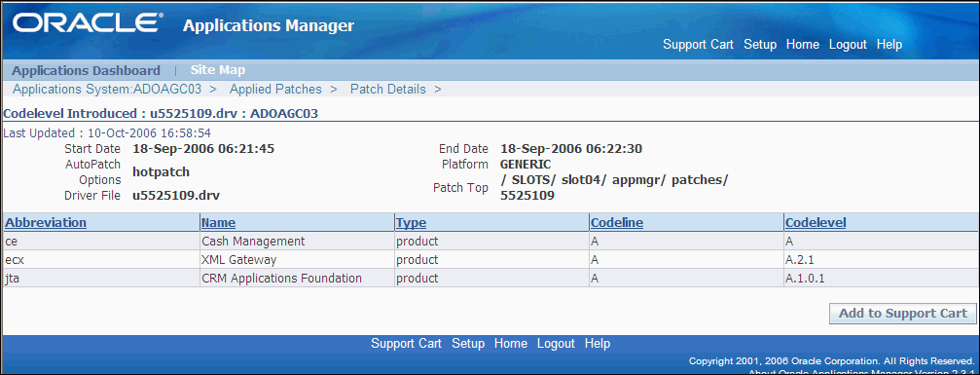Open Help in footer
The image size is (980, 375).
point(598,344)
